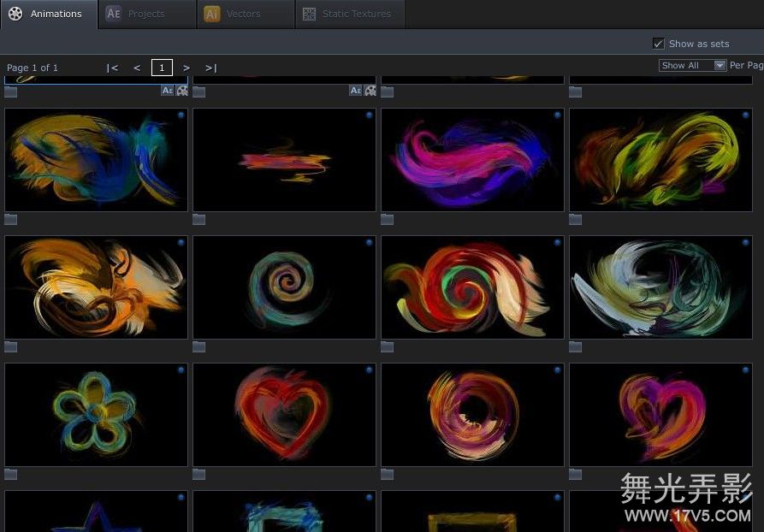The height and width of the screenshot is (532, 764).
Task: Click blue dot on the red heart thumbnail
Action: [369, 369]
